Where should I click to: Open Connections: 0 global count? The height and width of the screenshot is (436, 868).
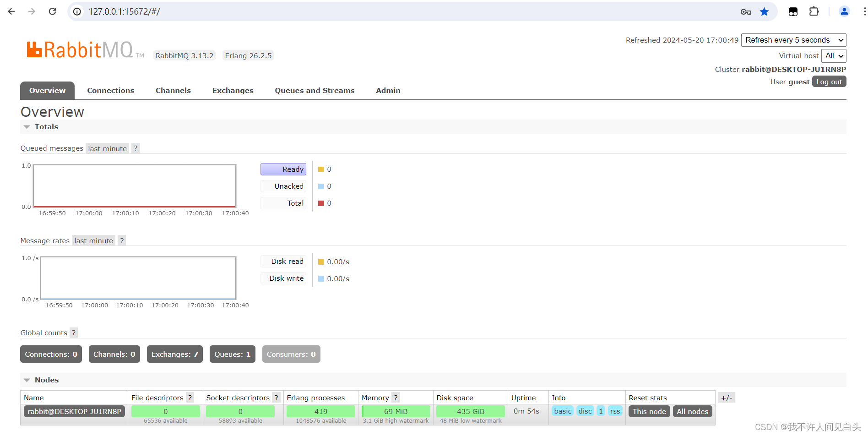tap(51, 354)
